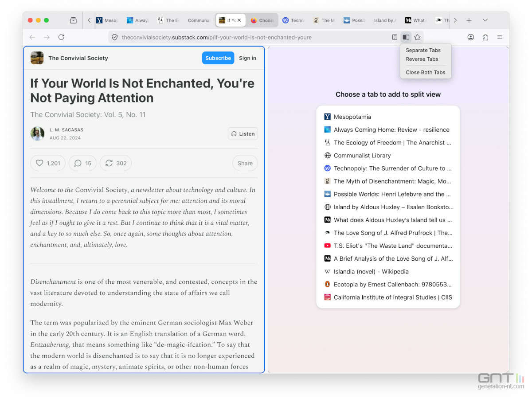This screenshot has width=532, height=399.
Task: Click the reload page icon
Action: tap(61, 37)
